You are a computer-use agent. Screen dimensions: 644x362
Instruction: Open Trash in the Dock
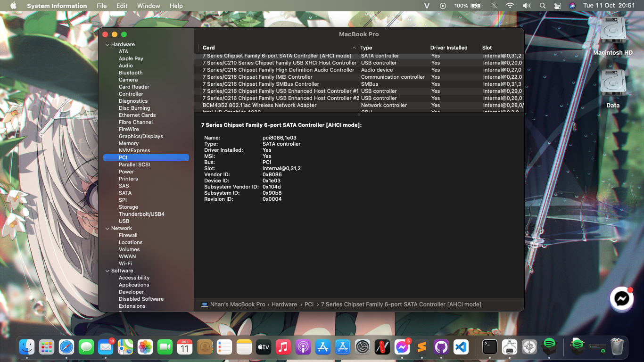pos(617,347)
